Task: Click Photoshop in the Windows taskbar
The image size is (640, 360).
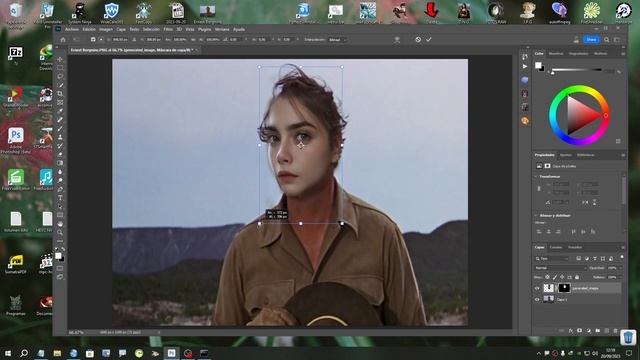Action: [x=171, y=353]
